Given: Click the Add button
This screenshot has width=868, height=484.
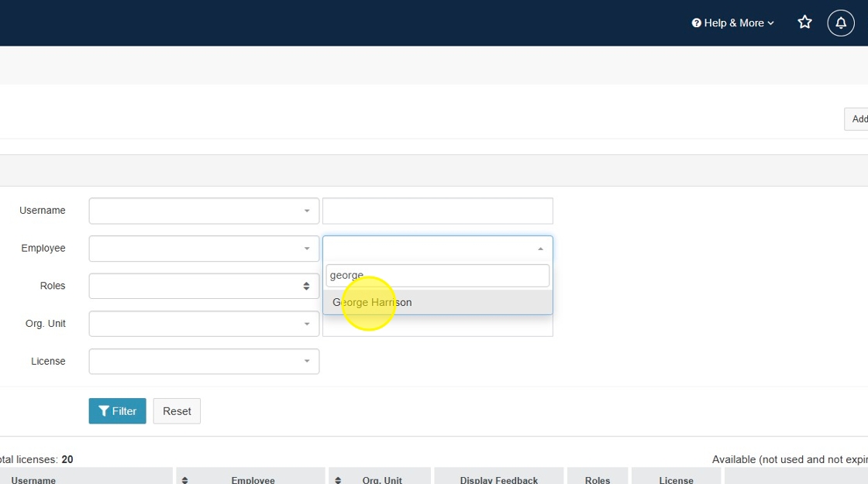Looking at the screenshot, I should [857, 119].
